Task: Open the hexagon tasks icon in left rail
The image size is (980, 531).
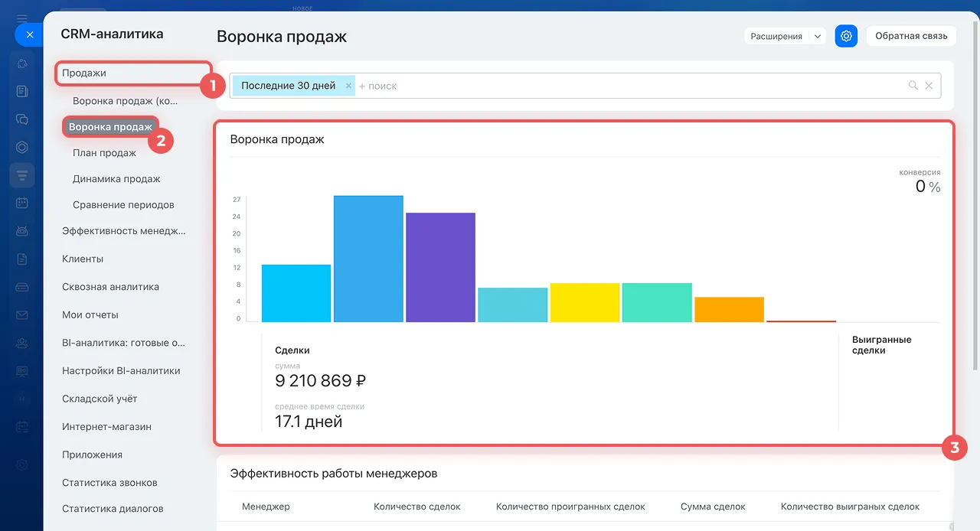Action: (22, 147)
